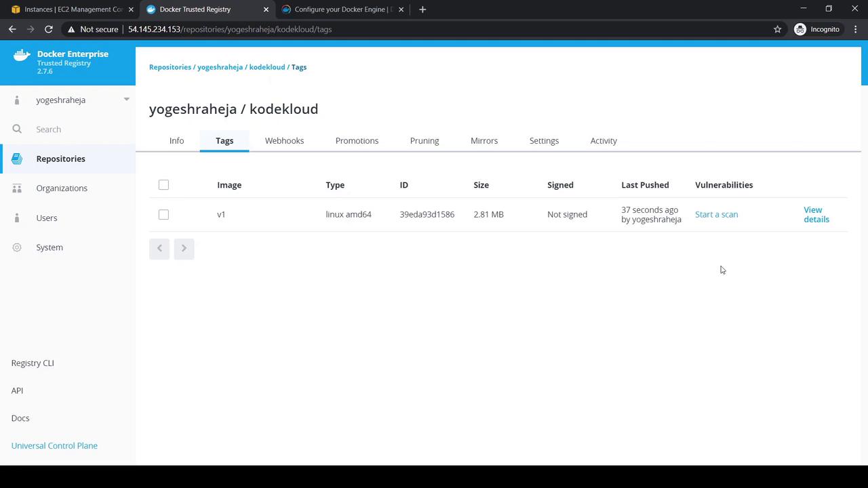The image size is (868, 488).
Task: Click the Signed column header
Action: 560,185
